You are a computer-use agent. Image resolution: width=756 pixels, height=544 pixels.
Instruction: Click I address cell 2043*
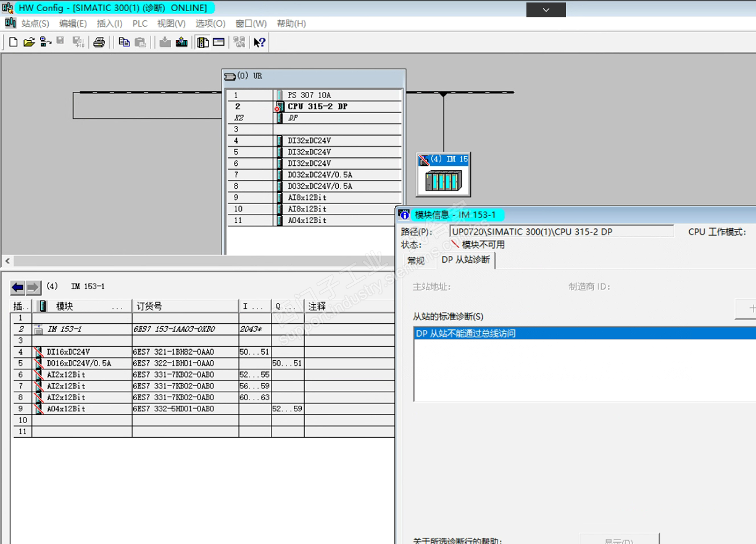[x=255, y=329]
